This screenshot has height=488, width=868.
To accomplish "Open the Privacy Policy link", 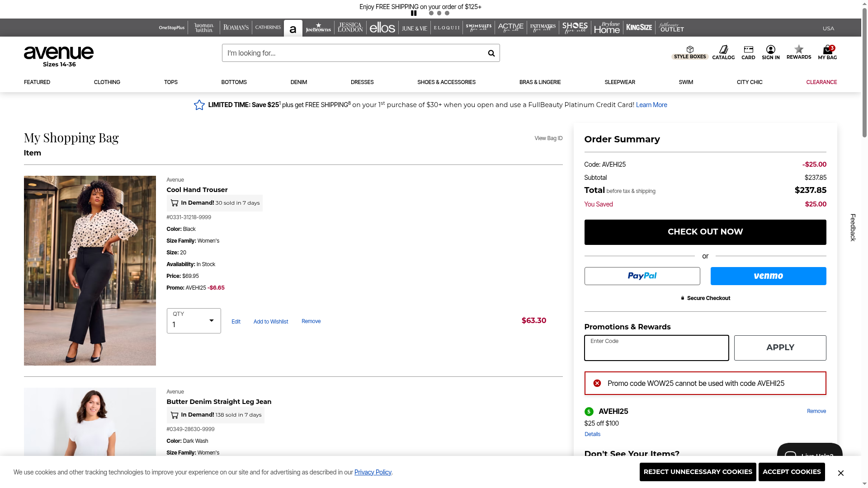I will click(x=373, y=472).
